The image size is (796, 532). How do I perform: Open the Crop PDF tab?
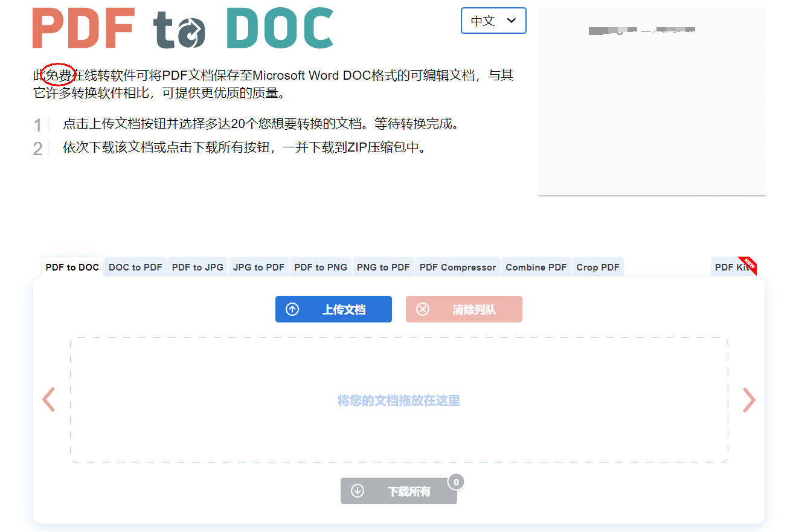[x=598, y=267]
